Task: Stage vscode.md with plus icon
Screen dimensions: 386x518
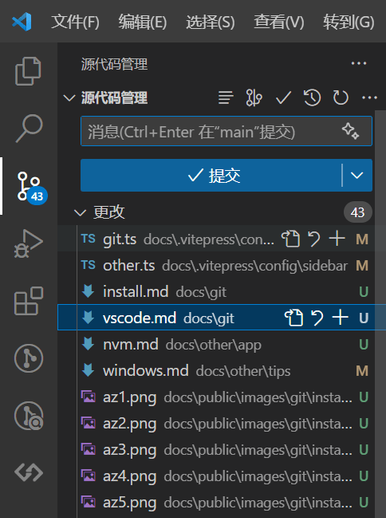Action: 340,317
